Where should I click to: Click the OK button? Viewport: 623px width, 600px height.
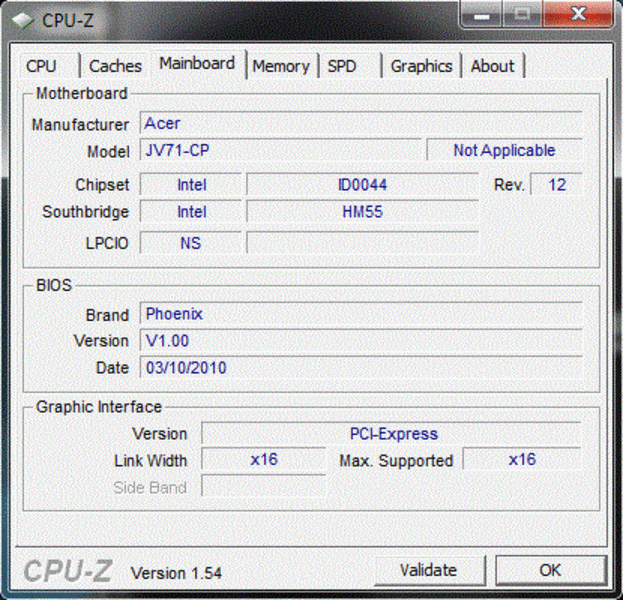coord(551,571)
